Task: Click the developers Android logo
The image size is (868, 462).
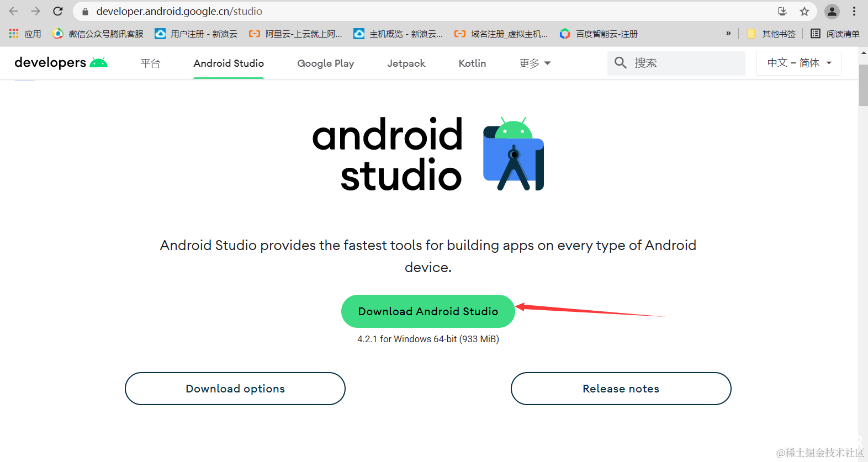Action: click(x=61, y=62)
